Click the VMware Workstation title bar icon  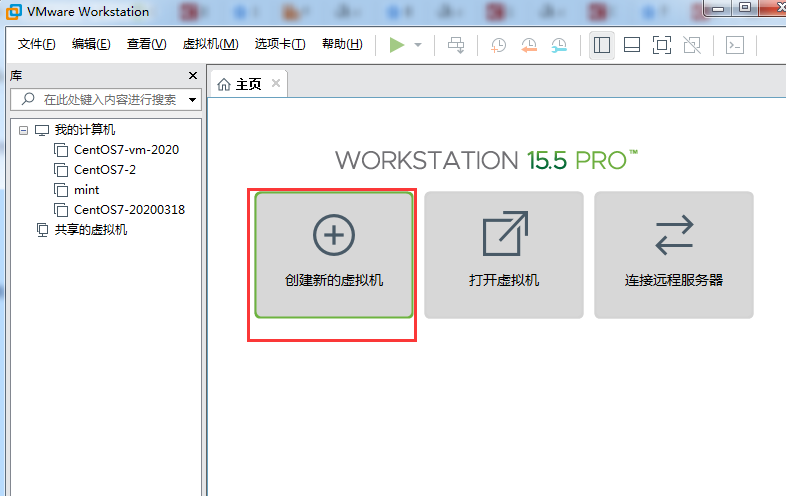pyautogui.click(x=14, y=12)
